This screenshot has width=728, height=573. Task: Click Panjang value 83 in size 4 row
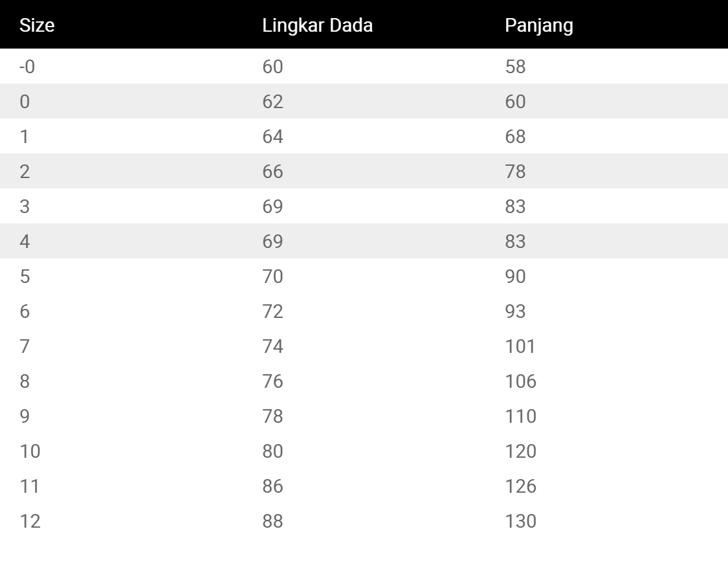click(515, 242)
